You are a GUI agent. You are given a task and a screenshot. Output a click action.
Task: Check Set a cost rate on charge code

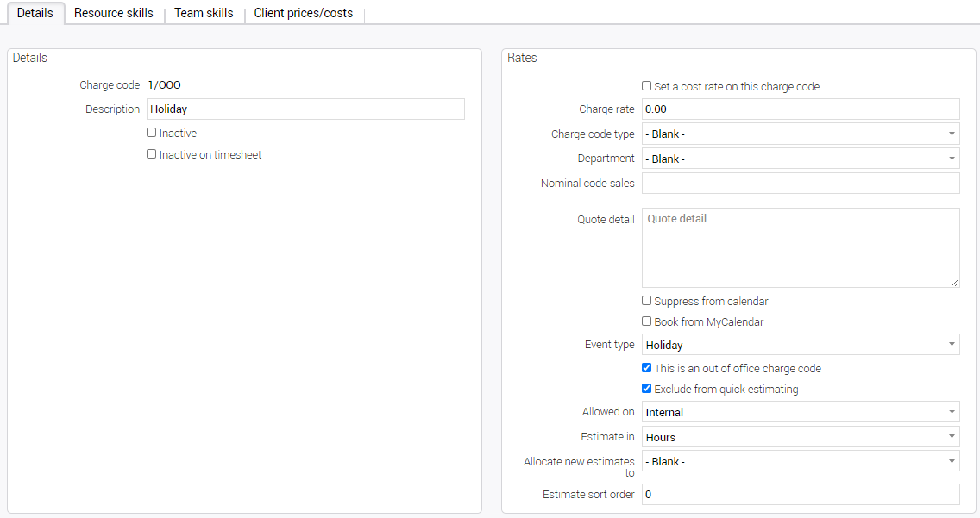pyautogui.click(x=647, y=86)
